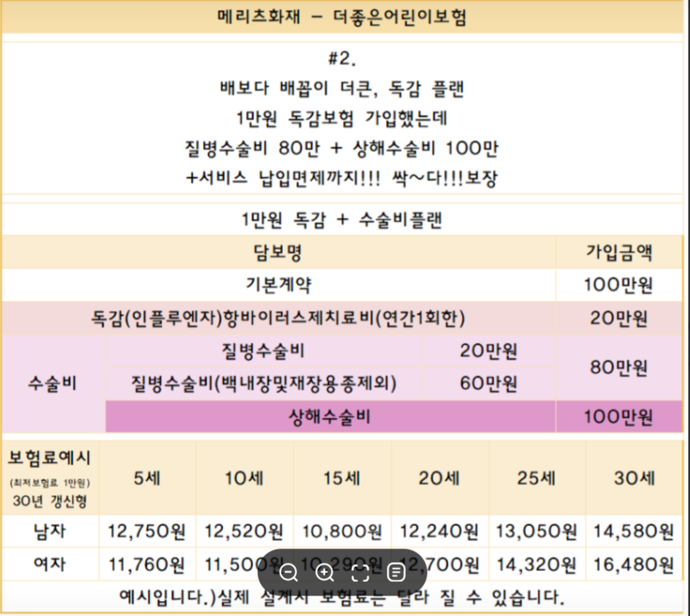Select the '독감(인플루엔자)항바이러스제치료비(연간1회한)' row

tap(278, 318)
